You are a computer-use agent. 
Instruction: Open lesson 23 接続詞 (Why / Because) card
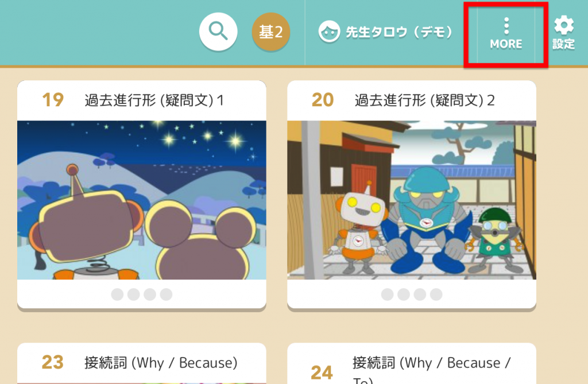point(142,363)
